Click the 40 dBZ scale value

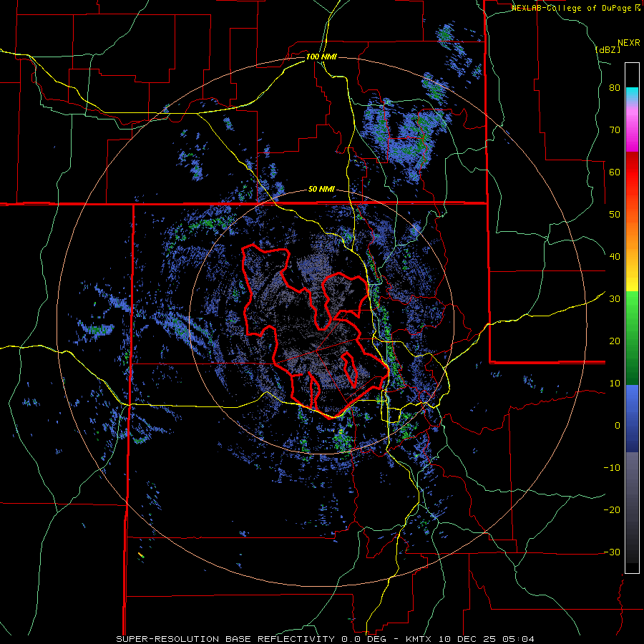click(614, 257)
